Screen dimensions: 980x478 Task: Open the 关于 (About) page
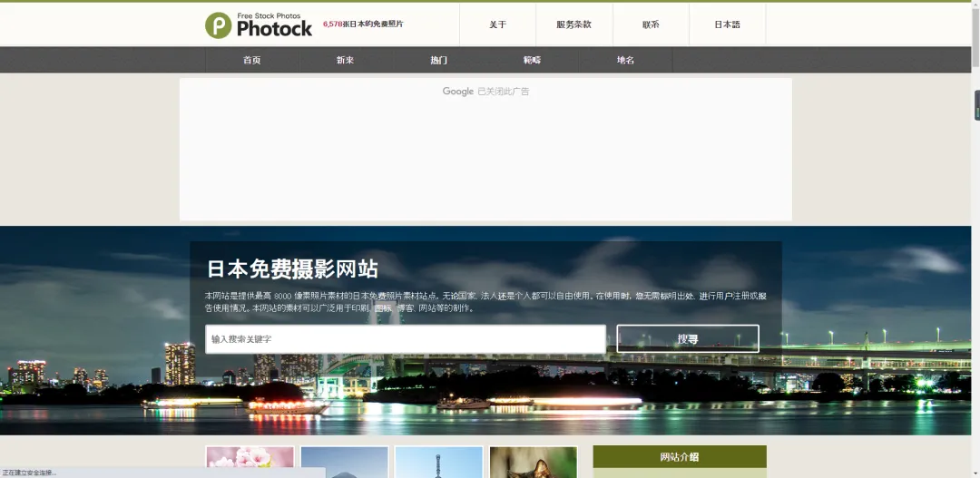coord(497,24)
